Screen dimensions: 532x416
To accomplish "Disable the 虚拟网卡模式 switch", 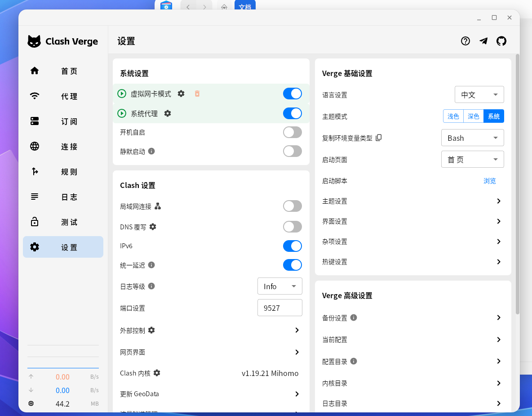I will 293,94.
